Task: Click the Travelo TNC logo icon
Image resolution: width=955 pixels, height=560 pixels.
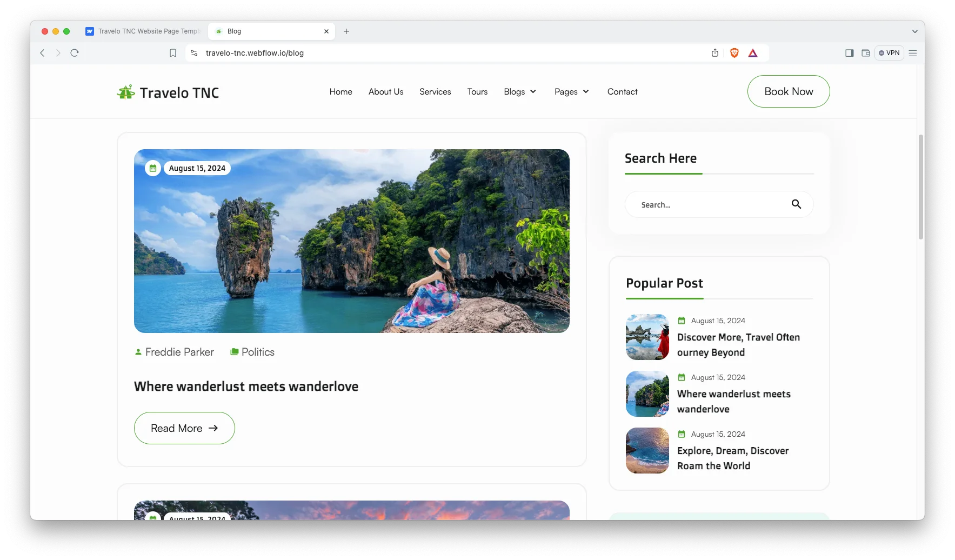Action: point(126,92)
